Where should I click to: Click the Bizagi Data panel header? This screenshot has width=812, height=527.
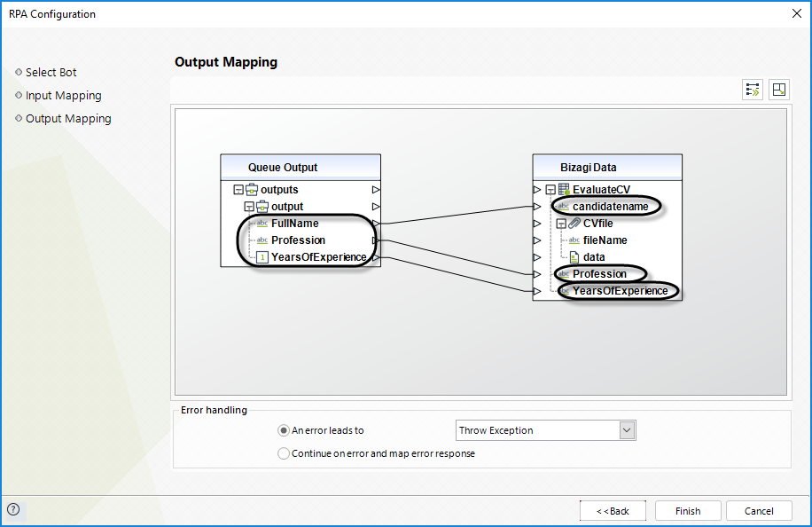click(607, 168)
